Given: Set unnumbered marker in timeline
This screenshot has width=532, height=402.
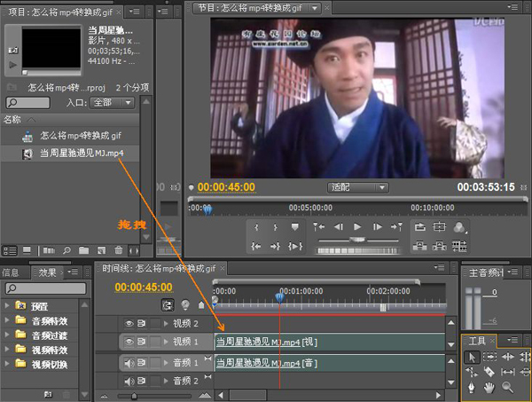Looking at the screenshot, I should (x=201, y=305).
